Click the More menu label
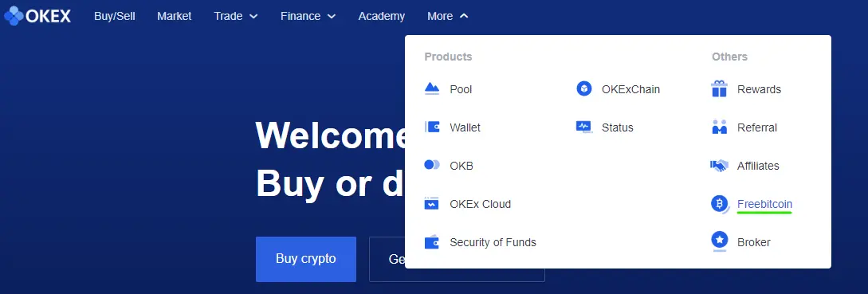This screenshot has height=294, width=868. (x=440, y=16)
